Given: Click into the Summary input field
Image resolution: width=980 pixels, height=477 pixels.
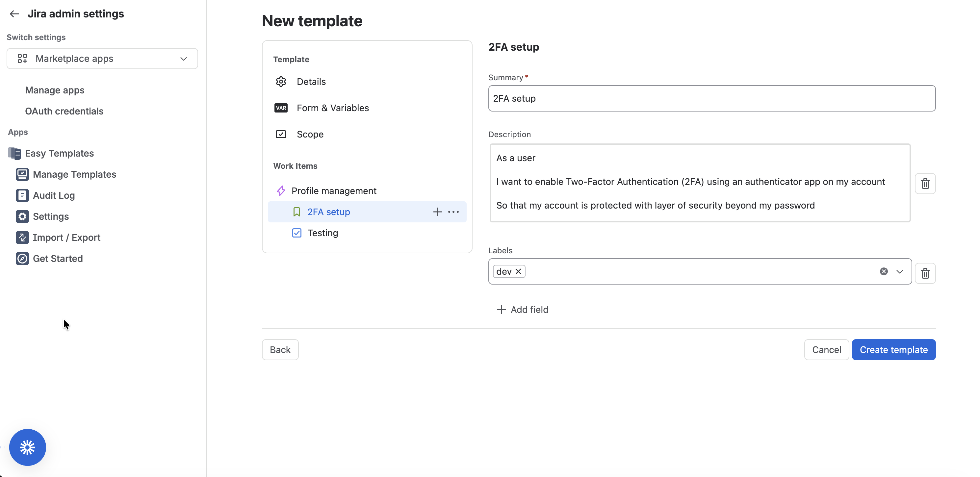Looking at the screenshot, I should click(x=712, y=98).
